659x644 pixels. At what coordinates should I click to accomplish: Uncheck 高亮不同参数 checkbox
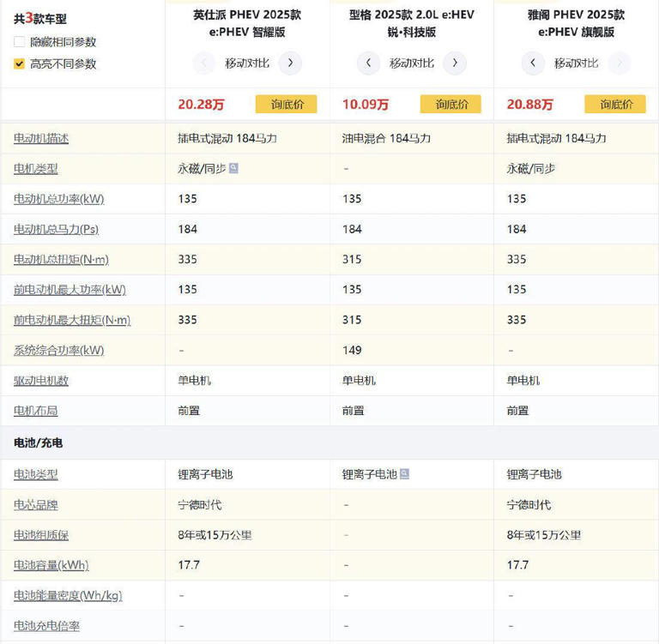pos(20,63)
